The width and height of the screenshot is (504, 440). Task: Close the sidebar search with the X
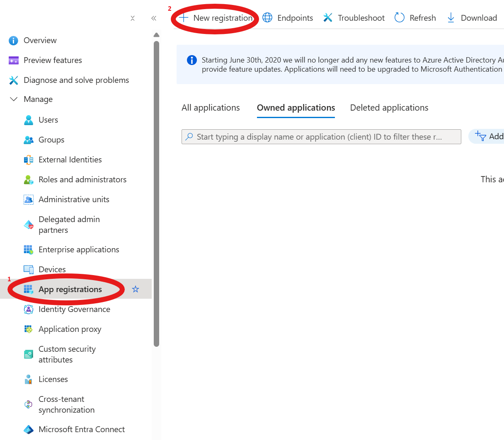[133, 18]
